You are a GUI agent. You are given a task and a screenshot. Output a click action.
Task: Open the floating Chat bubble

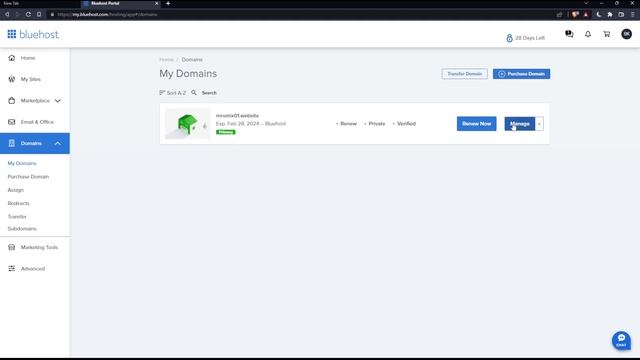pyautogui.click(x=621, y=340)
